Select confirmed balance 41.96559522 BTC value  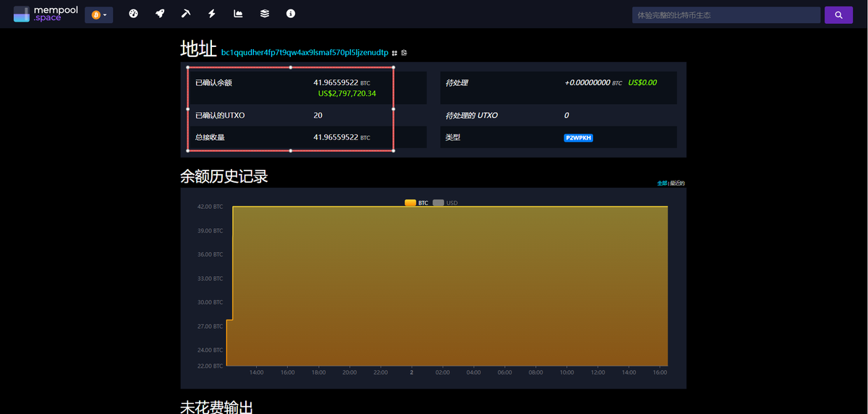[341, 83]
